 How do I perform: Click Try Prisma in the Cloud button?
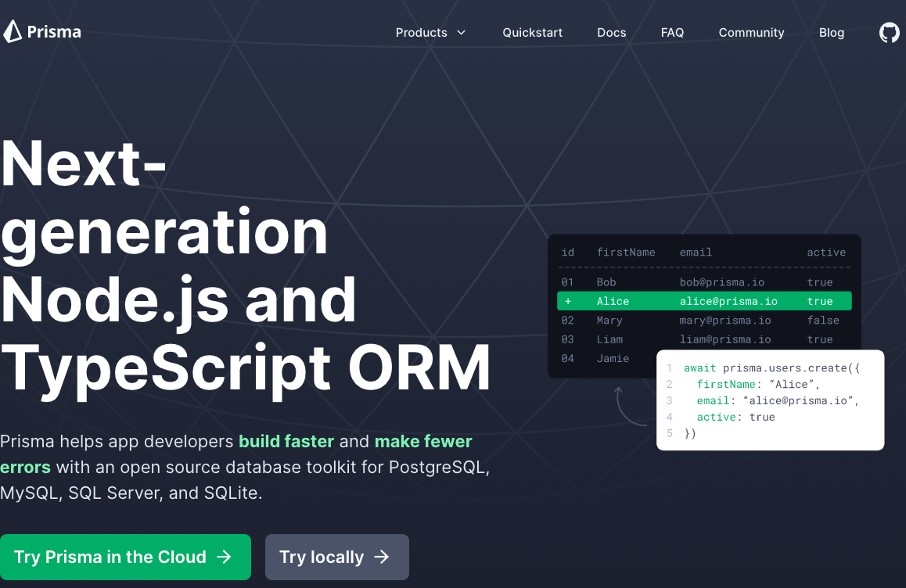tap(125, 557)
